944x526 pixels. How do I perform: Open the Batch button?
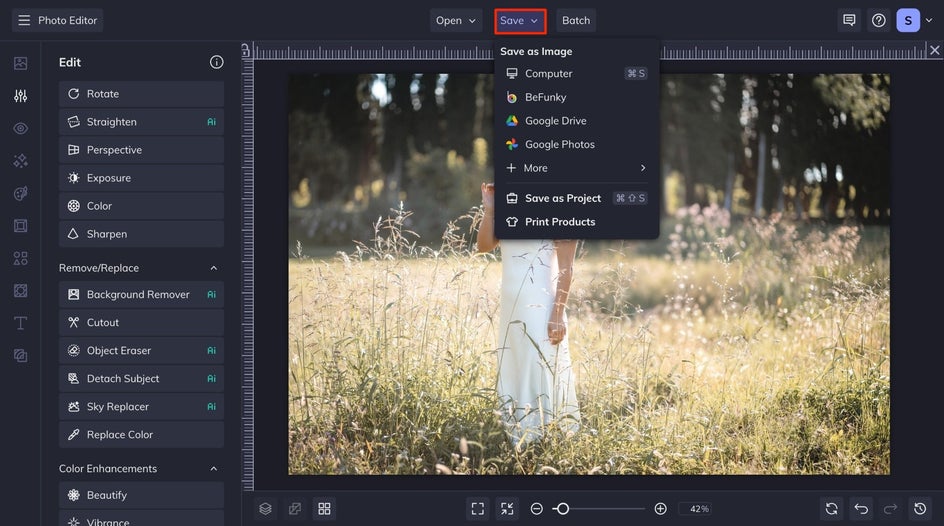(x=576, y=20)
